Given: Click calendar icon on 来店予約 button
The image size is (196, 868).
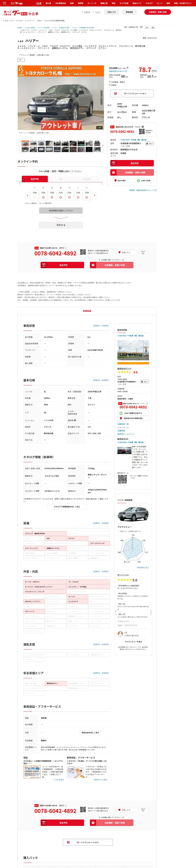Looking at the screenshot, I should pyautogui.click(x=114, y=163).
